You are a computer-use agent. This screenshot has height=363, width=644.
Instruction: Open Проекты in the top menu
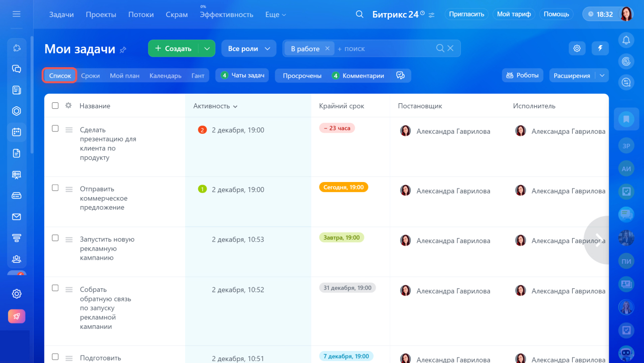(101, 15)
